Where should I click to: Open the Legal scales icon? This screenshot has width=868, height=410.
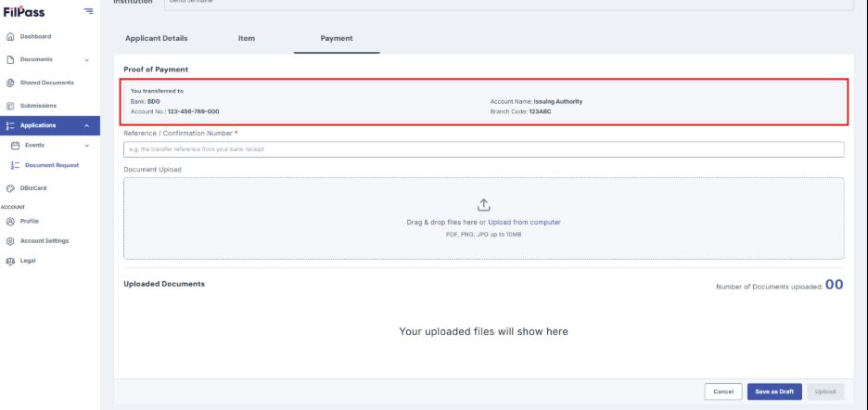(10, 261)
